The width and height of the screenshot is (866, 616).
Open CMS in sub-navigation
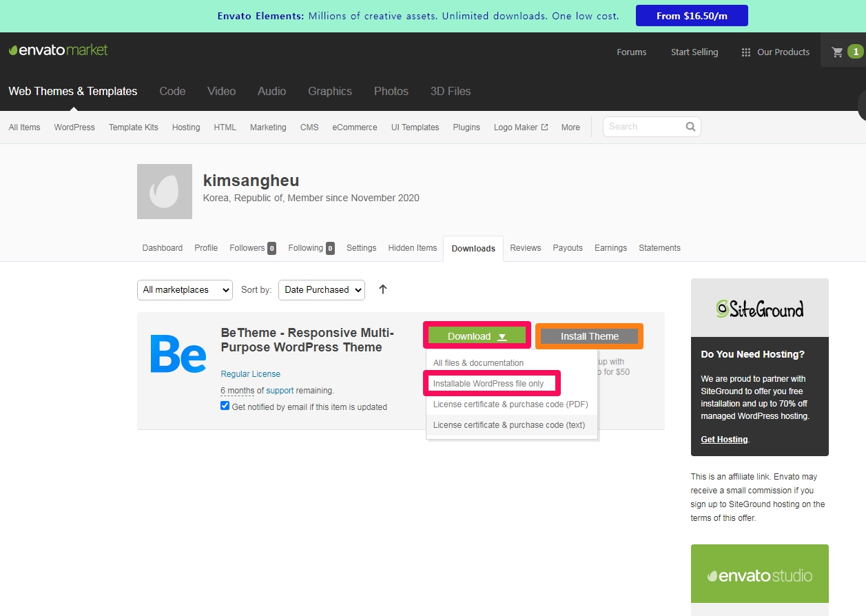tap(309, 127)
